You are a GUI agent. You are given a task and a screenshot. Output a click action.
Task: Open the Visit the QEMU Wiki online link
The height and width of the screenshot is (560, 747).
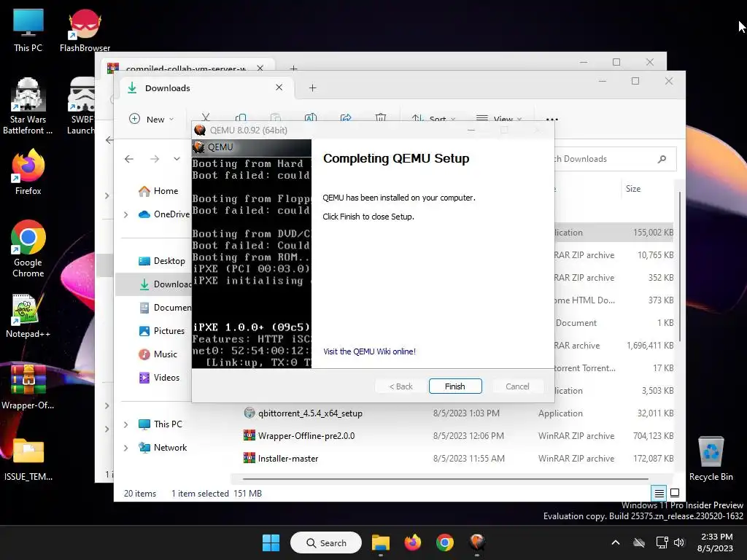(x=369, y=351)
